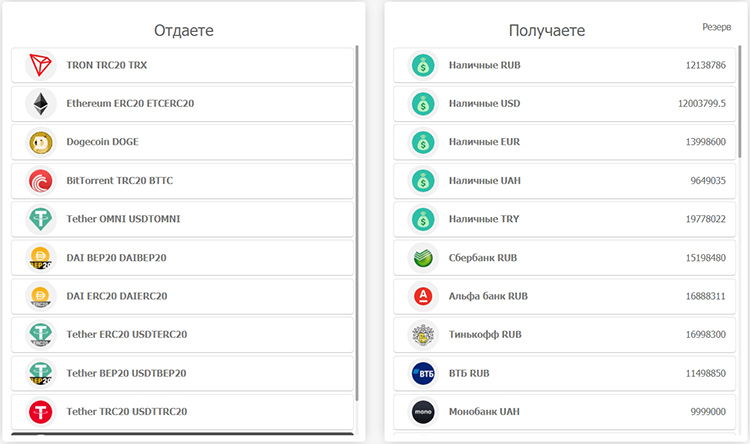
Task: Click the TRON TRX logo icon
Action: 41,65
